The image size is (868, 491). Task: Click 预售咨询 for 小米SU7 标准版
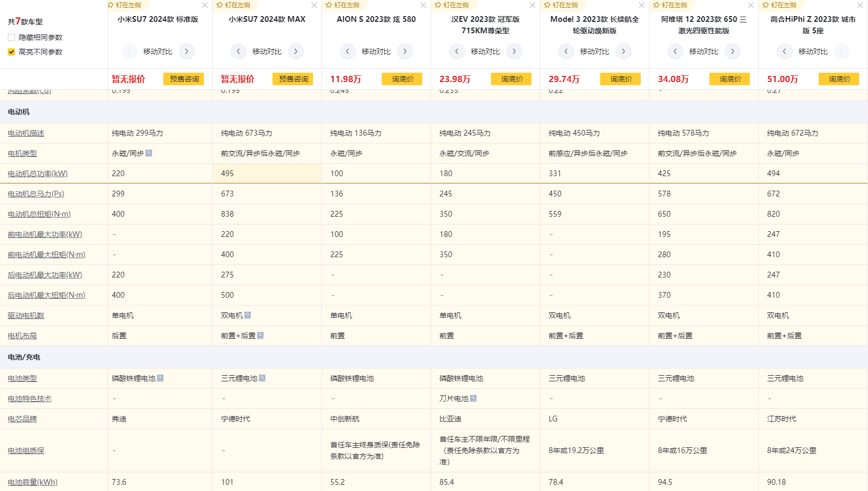pos(184,79)
